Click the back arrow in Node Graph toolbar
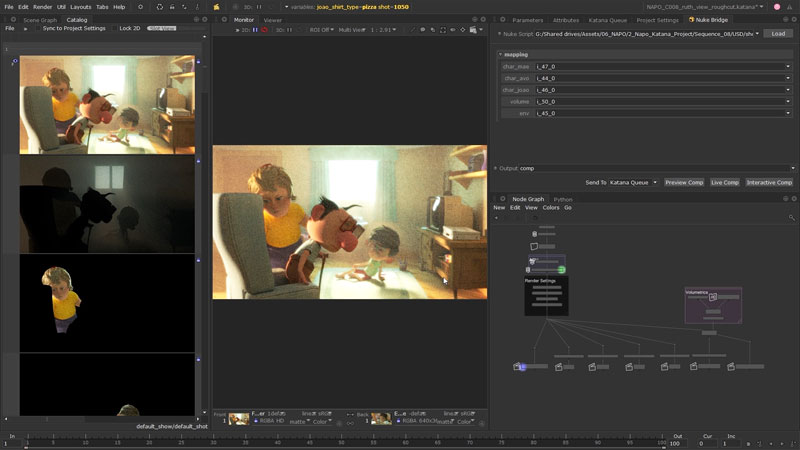Viewport: 800px width, 450px height. point(496,218)
